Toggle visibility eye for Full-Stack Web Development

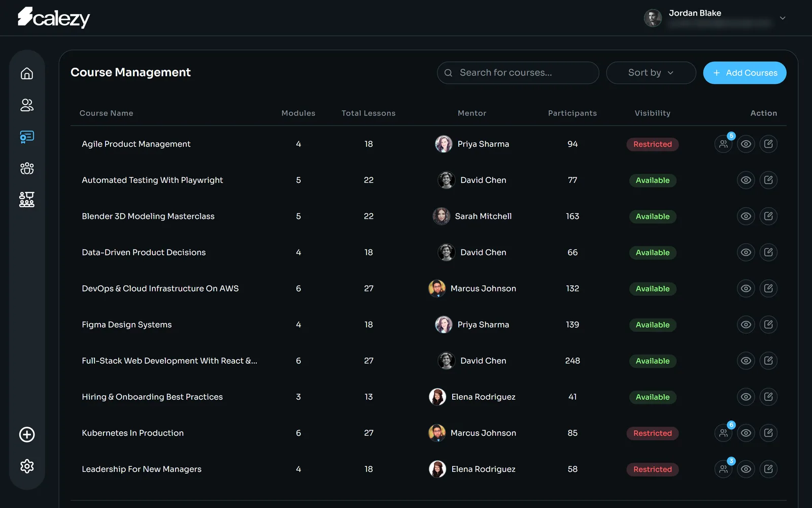(x=746, y=361)
